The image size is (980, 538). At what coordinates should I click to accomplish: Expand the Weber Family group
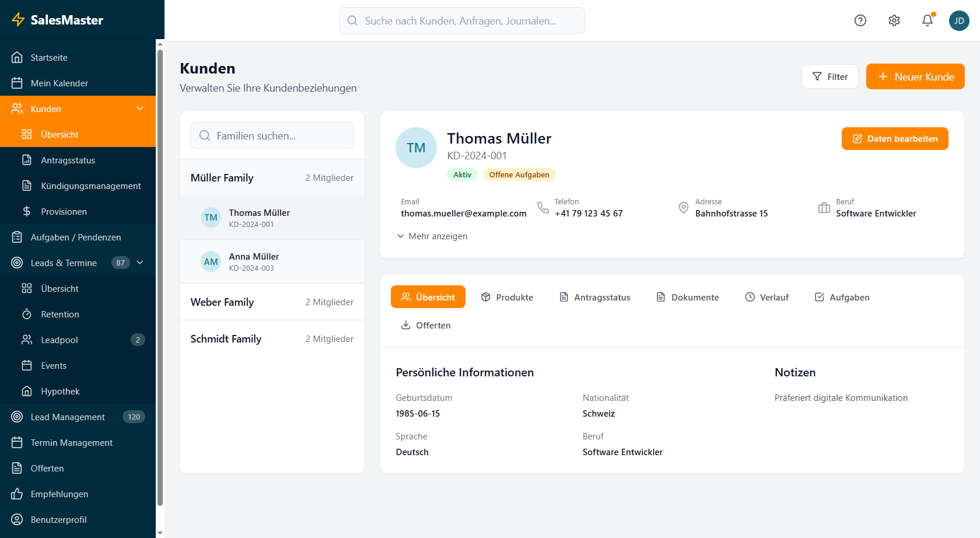point(272,302)
